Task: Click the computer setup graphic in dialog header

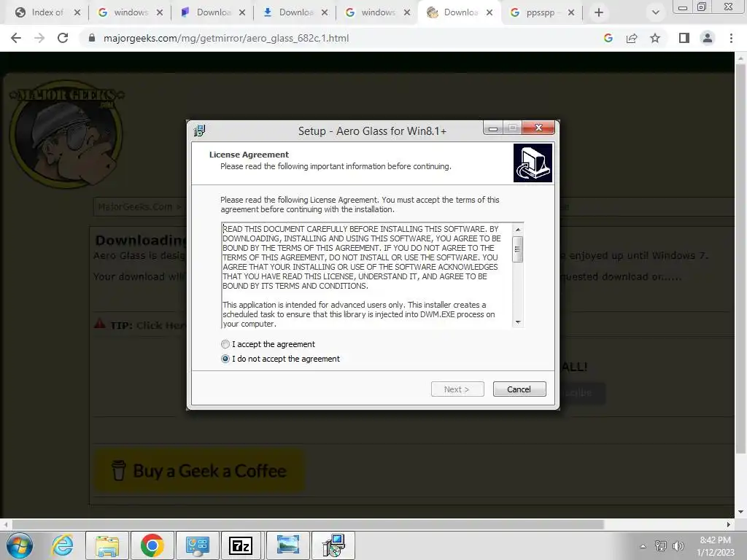Action: tap(533, 163)
